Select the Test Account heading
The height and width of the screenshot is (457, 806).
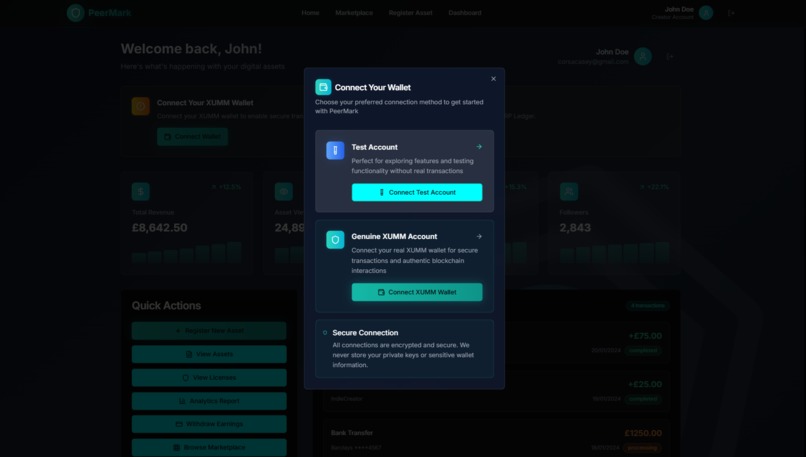pyautogui.click(x=374, y=147)
